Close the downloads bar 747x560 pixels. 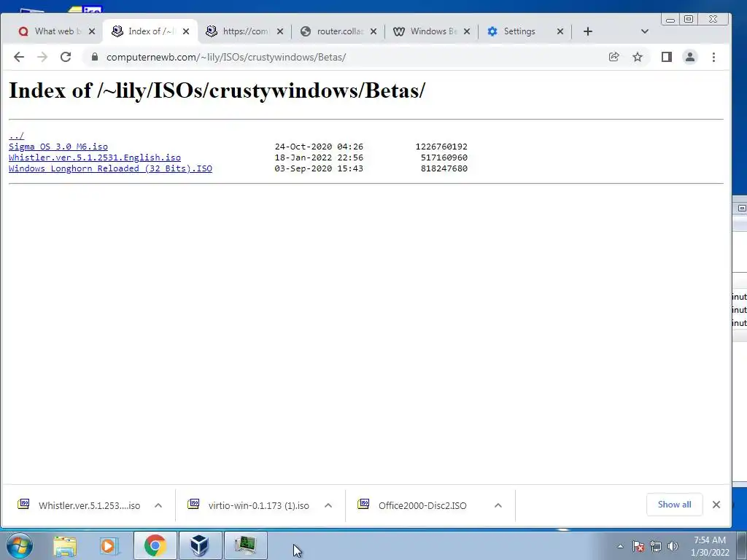tap(716, 505)
